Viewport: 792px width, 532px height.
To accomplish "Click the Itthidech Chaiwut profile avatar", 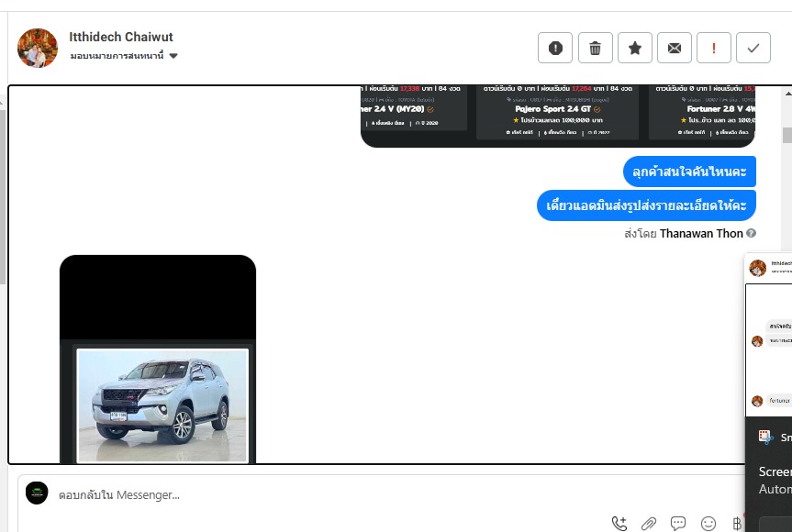I will (38, 48).
